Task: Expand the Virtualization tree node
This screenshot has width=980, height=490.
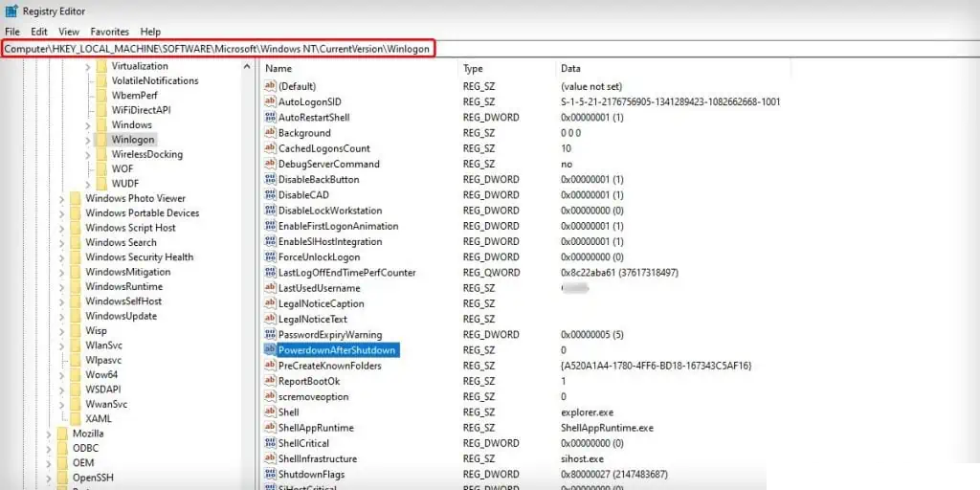Action: coord(88,67)
